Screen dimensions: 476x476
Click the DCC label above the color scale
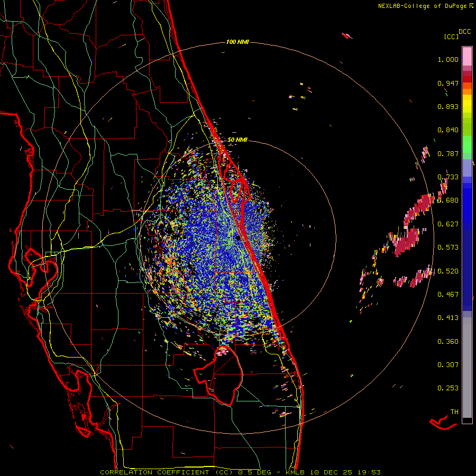coord(464,31)
